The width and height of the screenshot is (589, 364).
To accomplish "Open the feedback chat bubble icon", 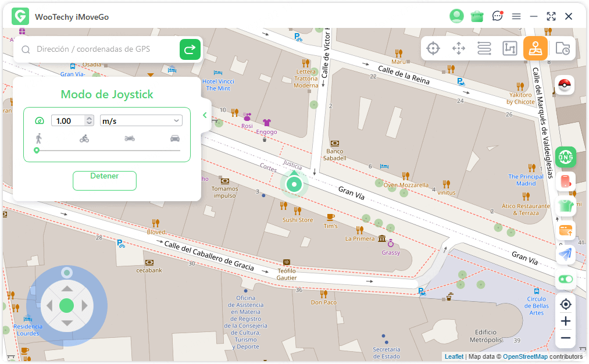I will 497,16.
